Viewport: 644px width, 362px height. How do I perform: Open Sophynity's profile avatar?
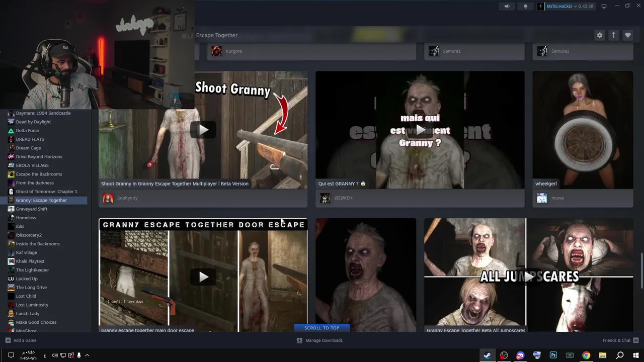coord(108,198)
